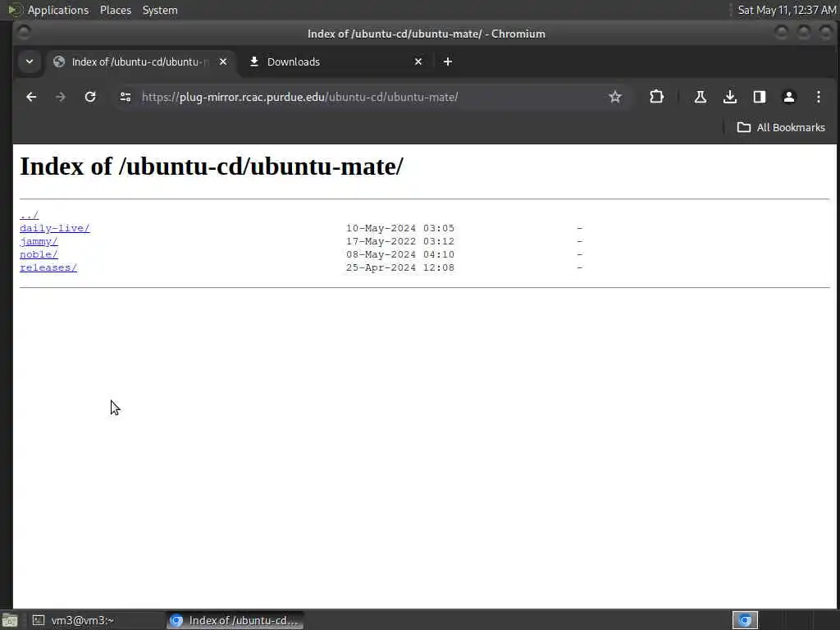Select the Chromium taskbar window entry
This screenshot has width=840, height=630.
235,620
